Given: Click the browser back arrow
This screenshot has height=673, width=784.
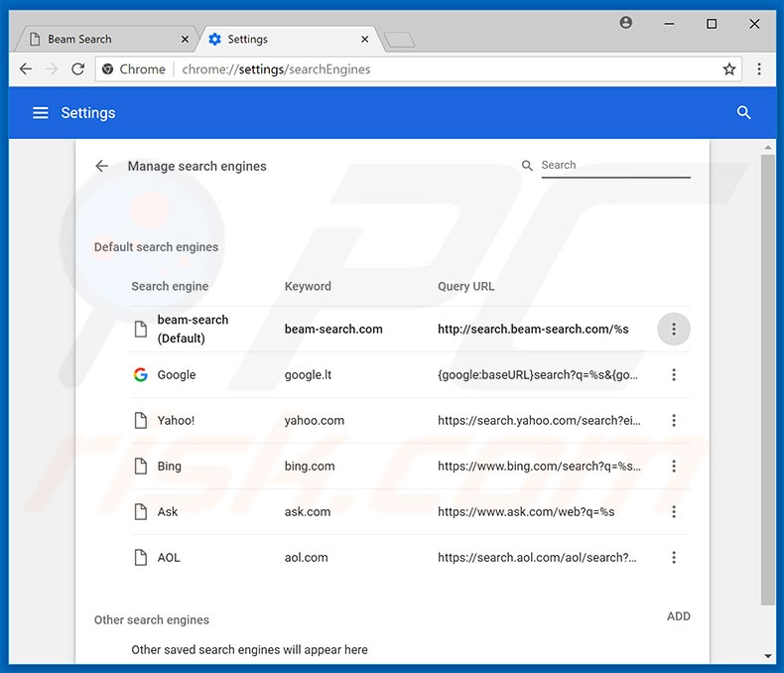Looking at the screenshot, I should click(x=26, y=69).
